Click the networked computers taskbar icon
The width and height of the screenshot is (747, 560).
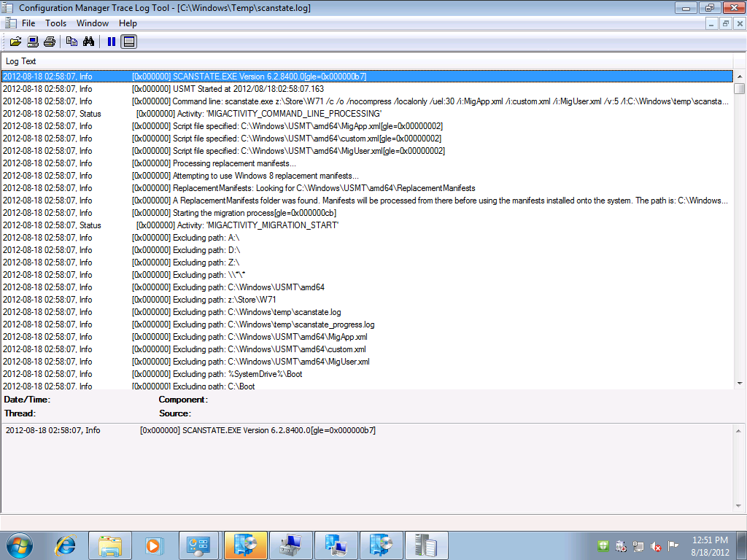click(336, 545)
